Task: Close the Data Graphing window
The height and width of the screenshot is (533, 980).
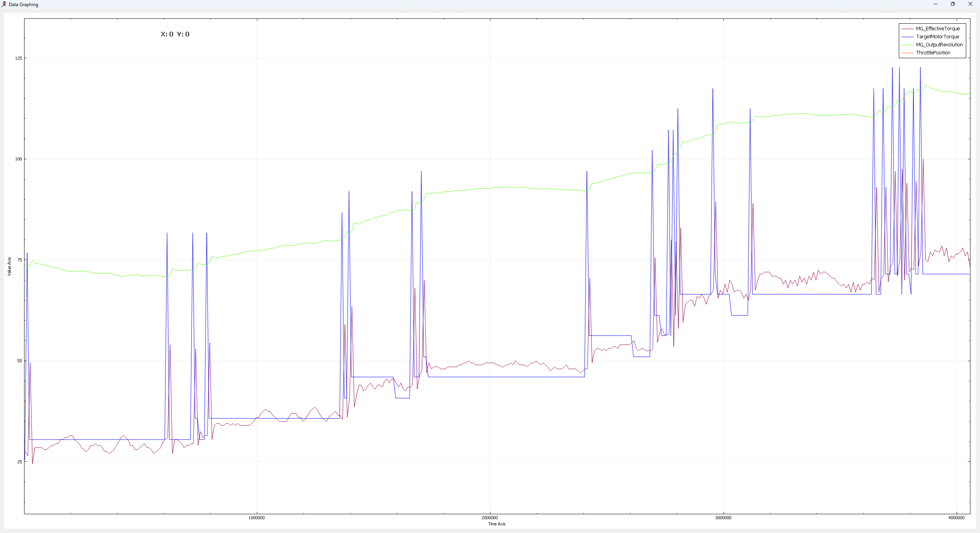Action: click(x=970, y=4)
